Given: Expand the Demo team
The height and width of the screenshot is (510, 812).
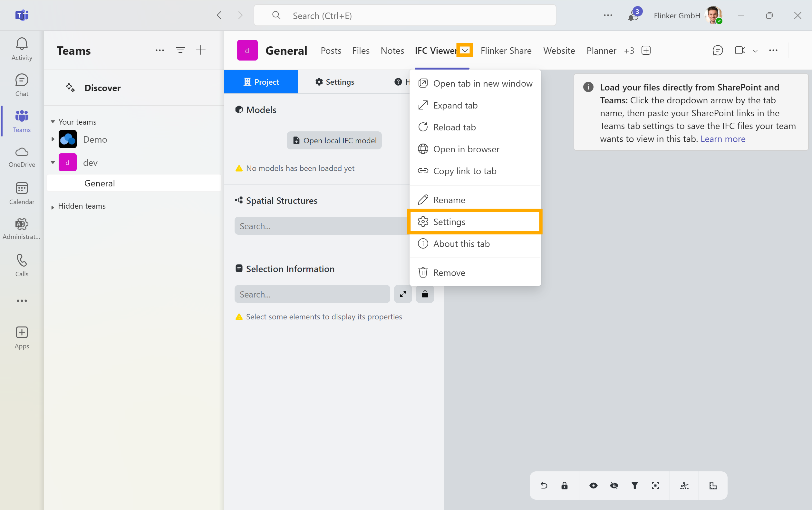Looking at the screenshot, I should click(x=53, y=139).
